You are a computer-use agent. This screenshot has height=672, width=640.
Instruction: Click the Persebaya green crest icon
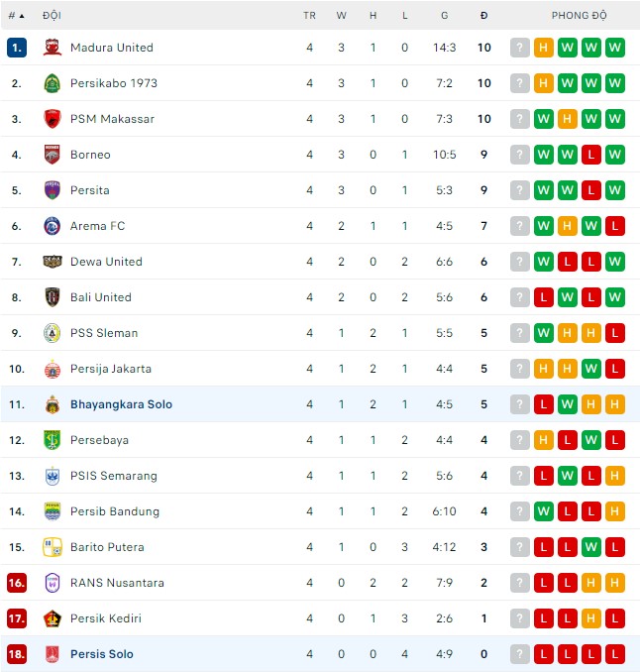53,440
